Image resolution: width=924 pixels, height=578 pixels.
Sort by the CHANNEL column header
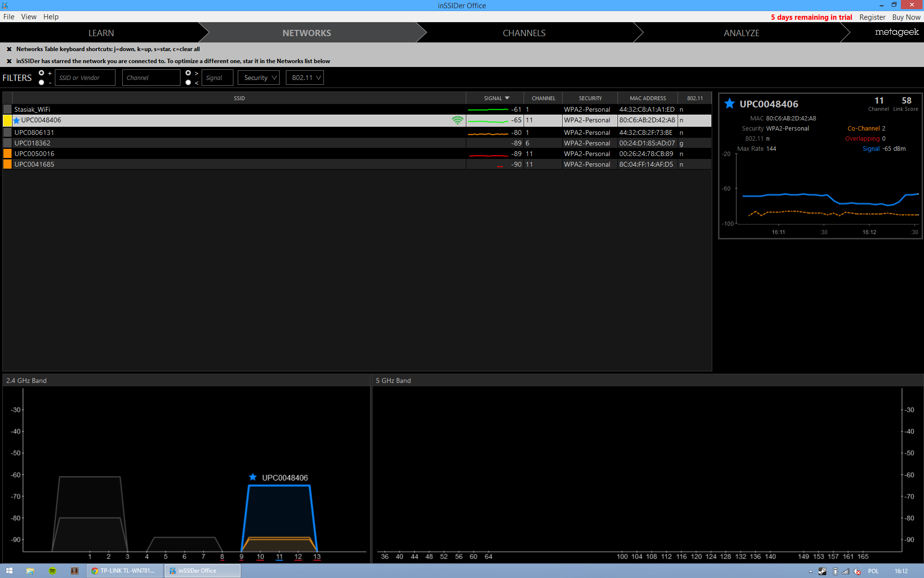click(543, 98)
